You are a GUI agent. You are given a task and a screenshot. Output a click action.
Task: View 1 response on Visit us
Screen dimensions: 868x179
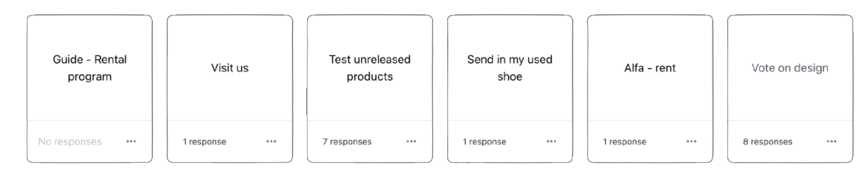[204, 142]
